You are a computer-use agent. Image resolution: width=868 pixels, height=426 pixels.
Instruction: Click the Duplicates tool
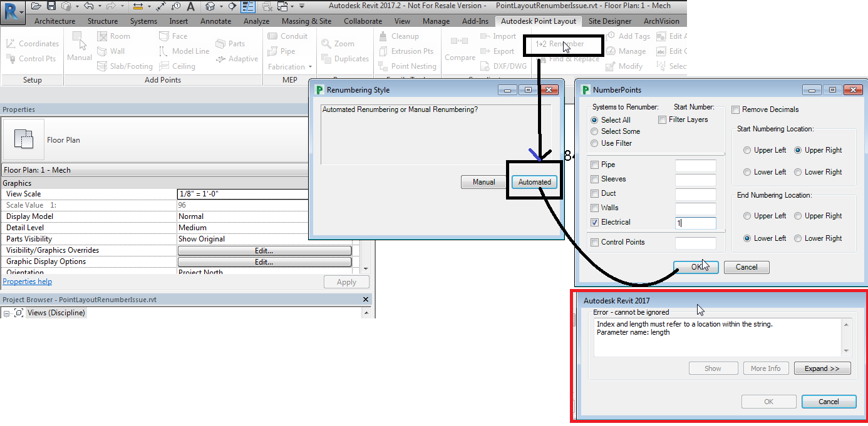click(344, 59)
